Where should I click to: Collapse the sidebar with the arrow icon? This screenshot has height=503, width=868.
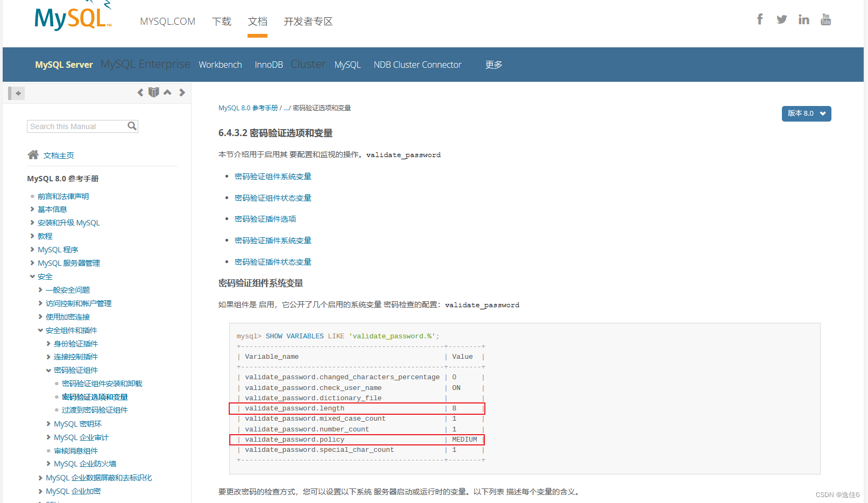[x=16, y=93]
